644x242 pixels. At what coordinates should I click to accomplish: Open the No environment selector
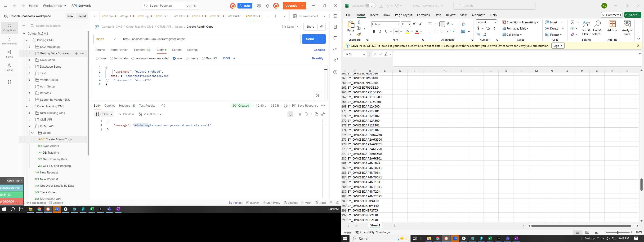coord(309,16)
